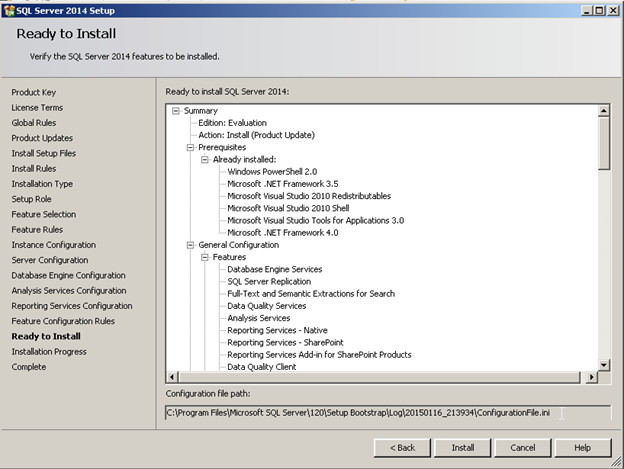Maximize the SQL Server 2014 Setup window

599,11
